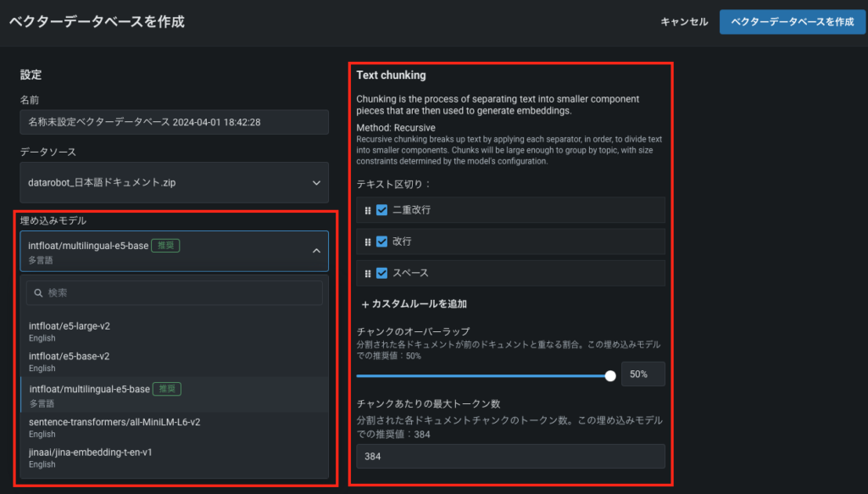The width and height of the screenshot is (868, 494).
Task: Click the テキスト区切り label
Action: tap(393, 184)
